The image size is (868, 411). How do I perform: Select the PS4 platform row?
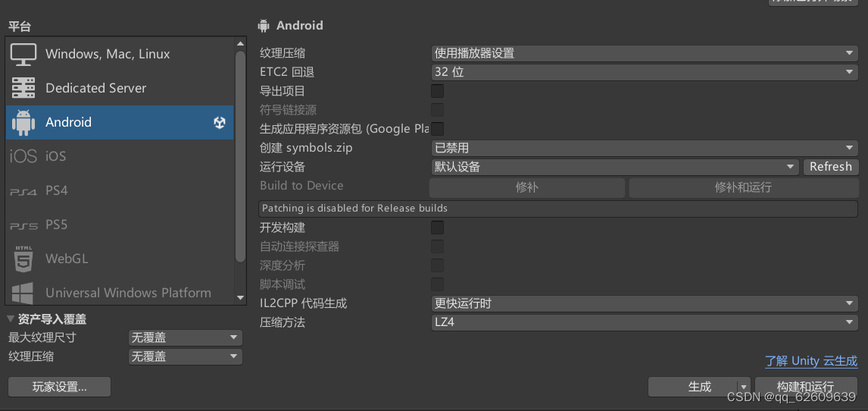coord(120,190)
